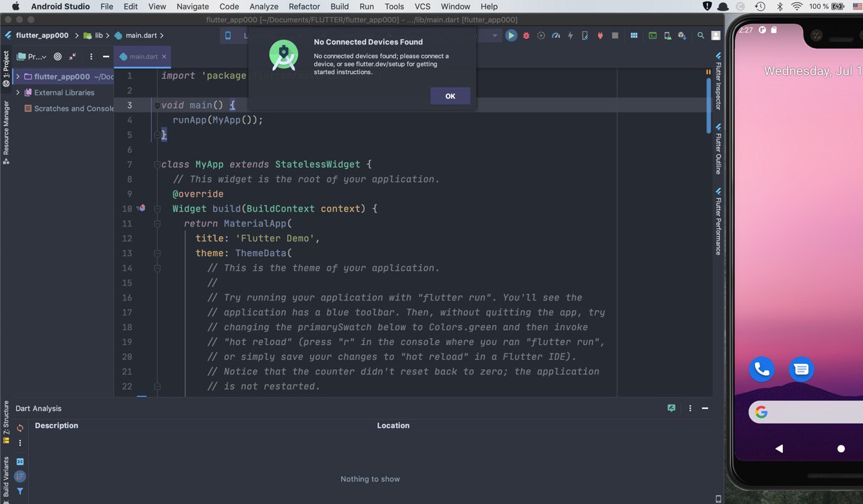Open the Flutter Outline side tab
863x504 pixels.
tap(719, 148)
